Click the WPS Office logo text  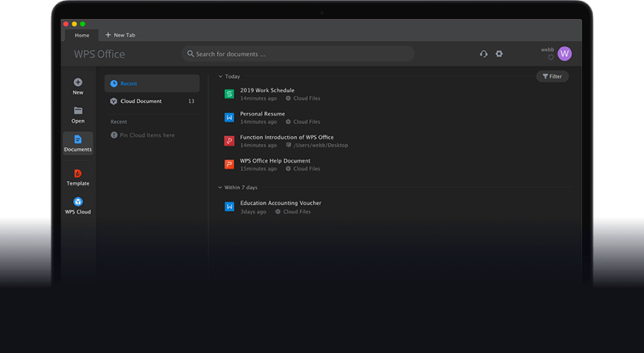coord(100,54)
